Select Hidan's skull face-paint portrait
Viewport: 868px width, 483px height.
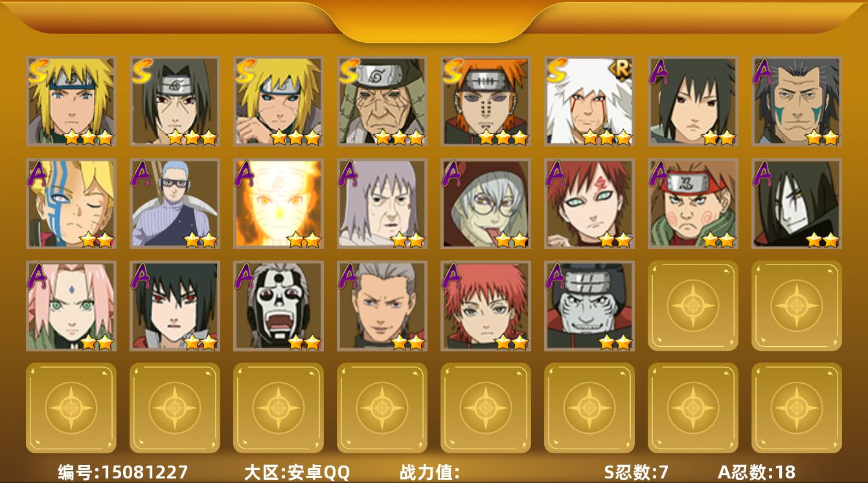(x=279, y=306)
